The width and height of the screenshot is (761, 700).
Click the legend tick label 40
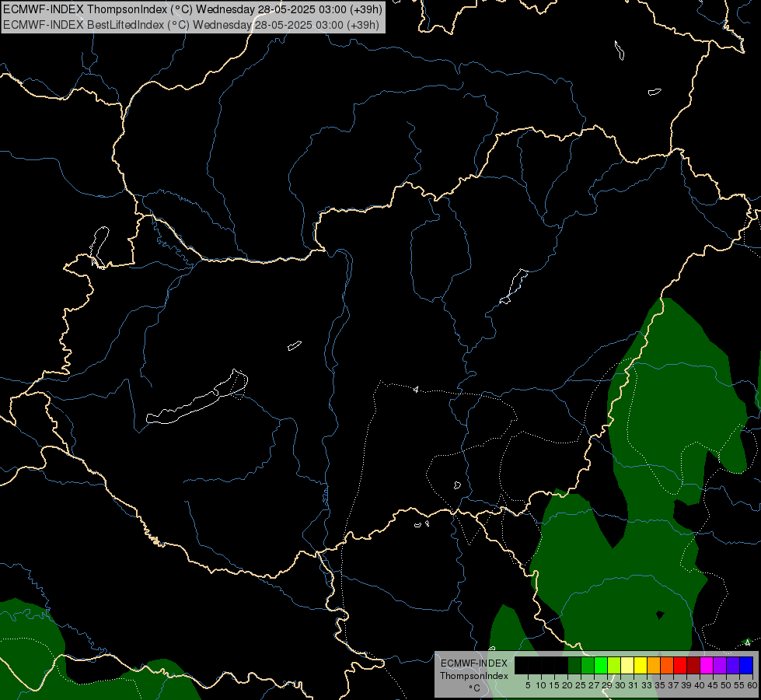pyautogui.click(x=700, y=685)
